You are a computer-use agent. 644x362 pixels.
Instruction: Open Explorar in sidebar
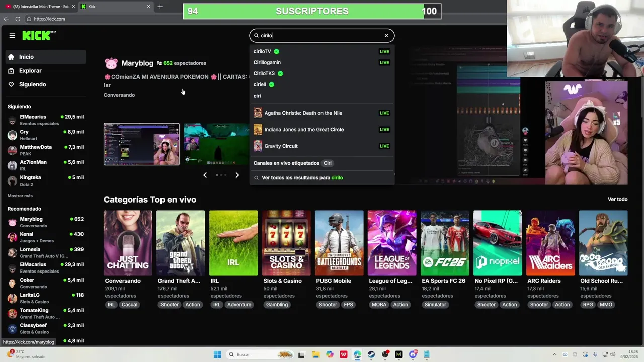[x=45, y=71]
